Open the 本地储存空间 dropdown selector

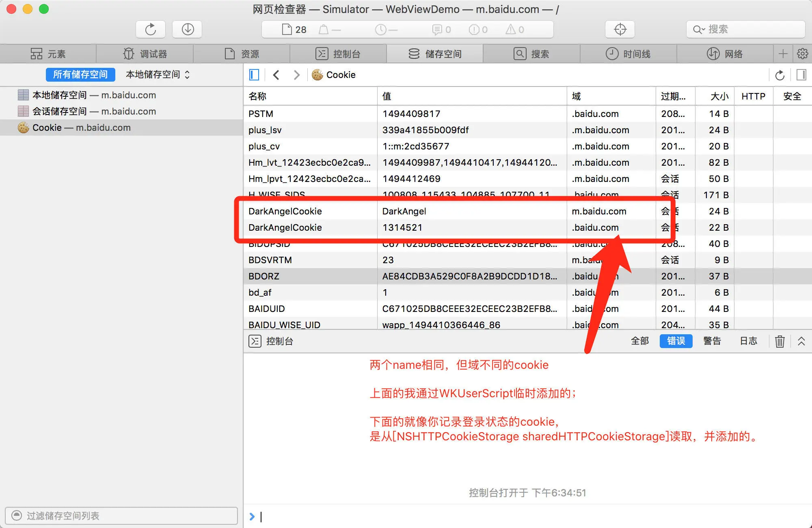tap(158, 74)
